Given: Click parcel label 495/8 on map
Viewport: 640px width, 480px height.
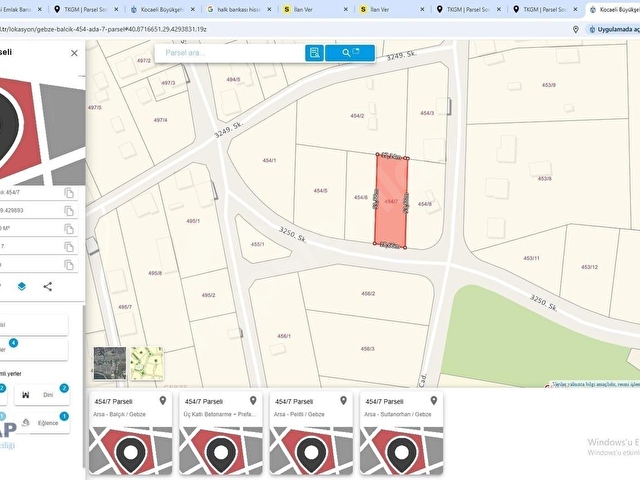Looking at the screenshot, I should (x=155, y=273).
